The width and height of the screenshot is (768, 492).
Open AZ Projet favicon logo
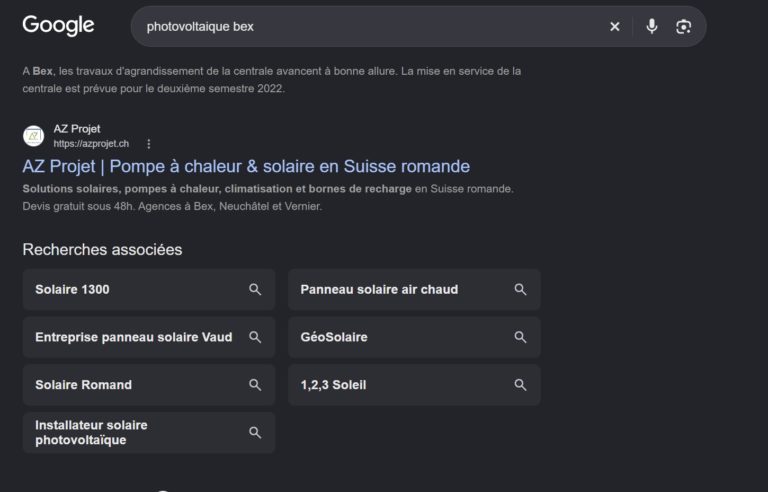pos(33,136)
